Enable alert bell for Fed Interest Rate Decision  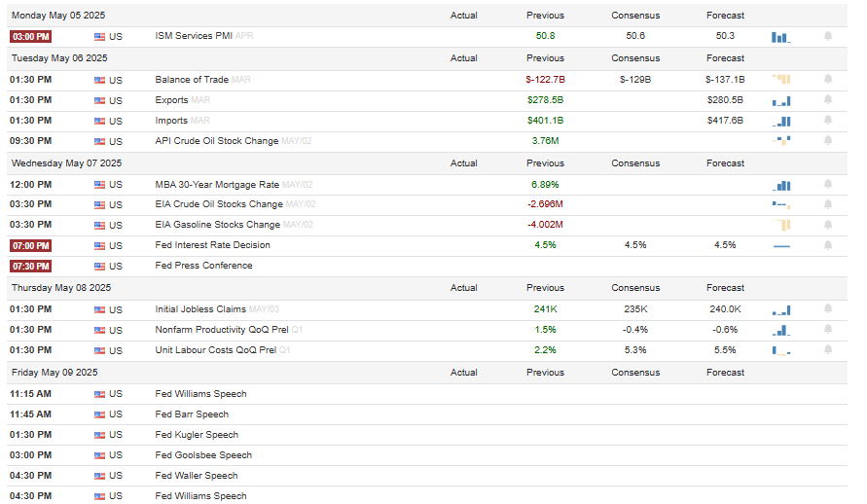click(828, 245)
